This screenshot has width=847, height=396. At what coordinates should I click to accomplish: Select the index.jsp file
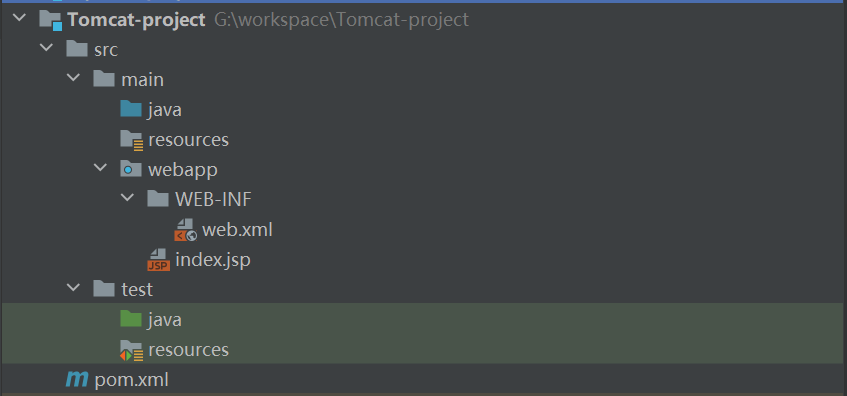[213, 260]
